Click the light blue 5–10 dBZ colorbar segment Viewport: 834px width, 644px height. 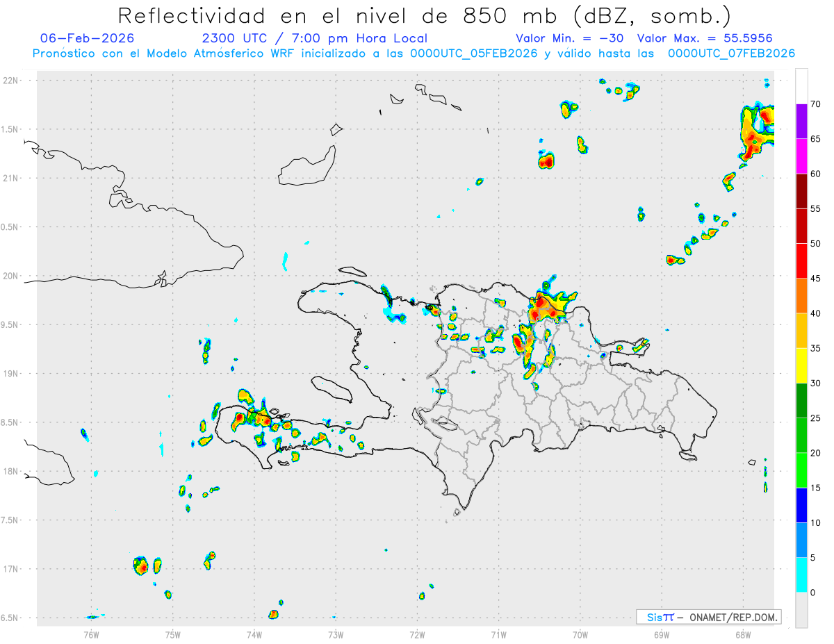point(801,540)
